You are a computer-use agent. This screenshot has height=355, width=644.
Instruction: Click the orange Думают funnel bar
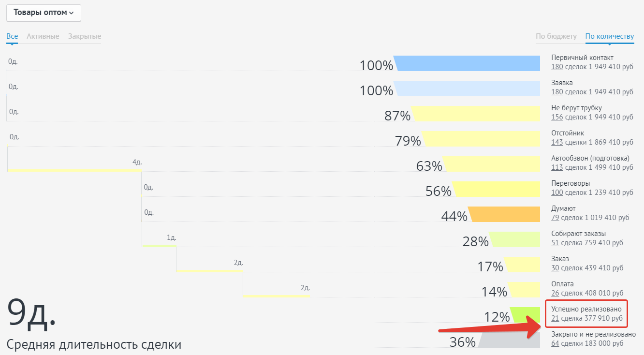coord(505,214)
